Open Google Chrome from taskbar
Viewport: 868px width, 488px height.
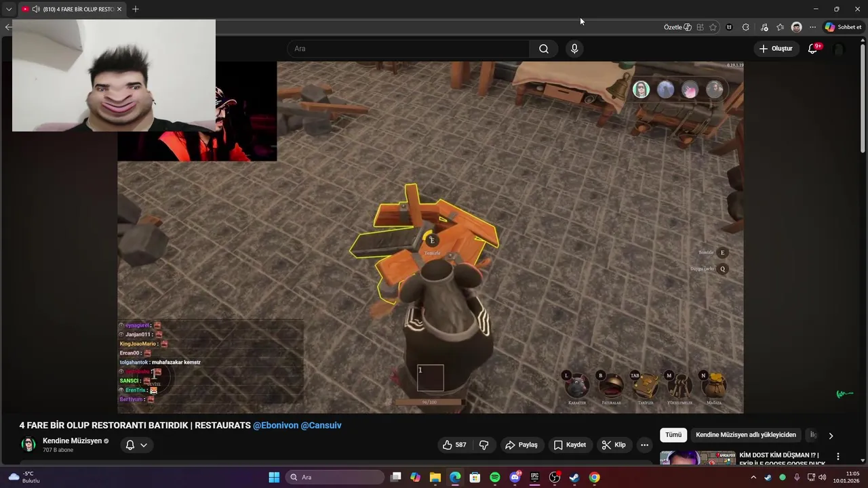click(x=594, y=477)
